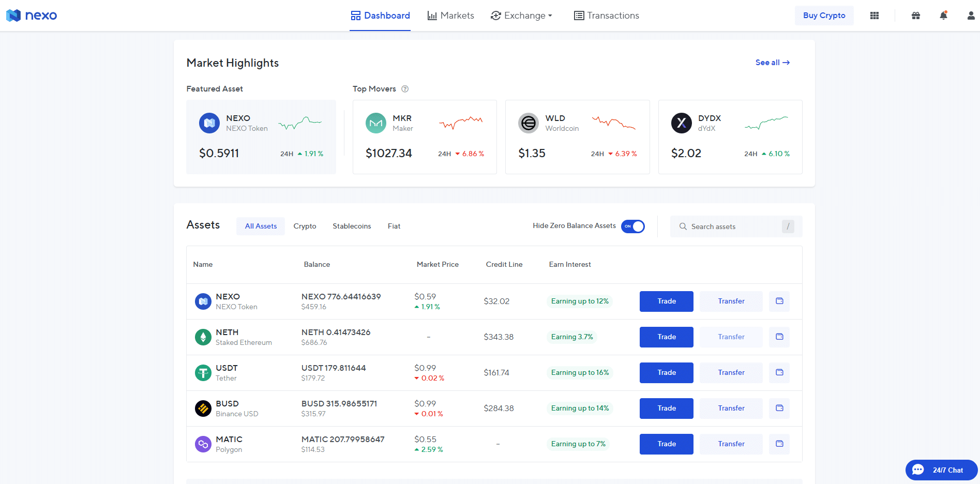Viewport: 980px width, 484px height.
Task: Trade the USDT asset
Action: [x=667, y=373]
